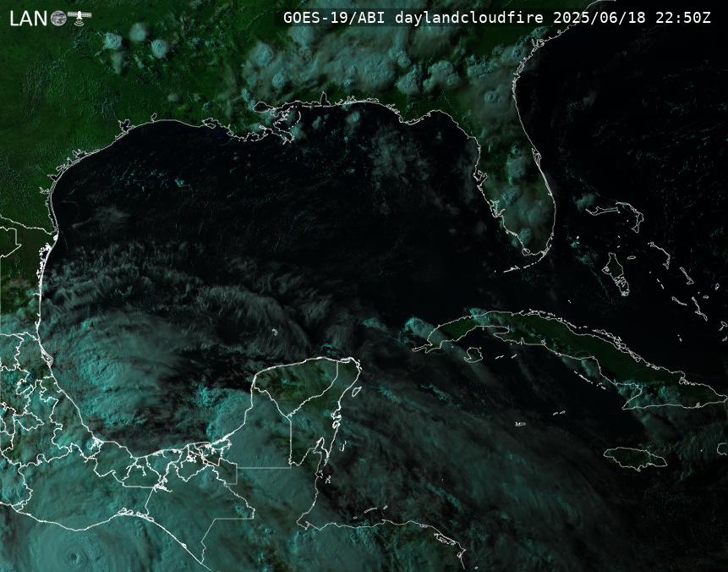This screenshot has height=572, width=728.
Task: Click the time stamp '22:50Z'
Action: pyautogui.click(x=683, y=18)
